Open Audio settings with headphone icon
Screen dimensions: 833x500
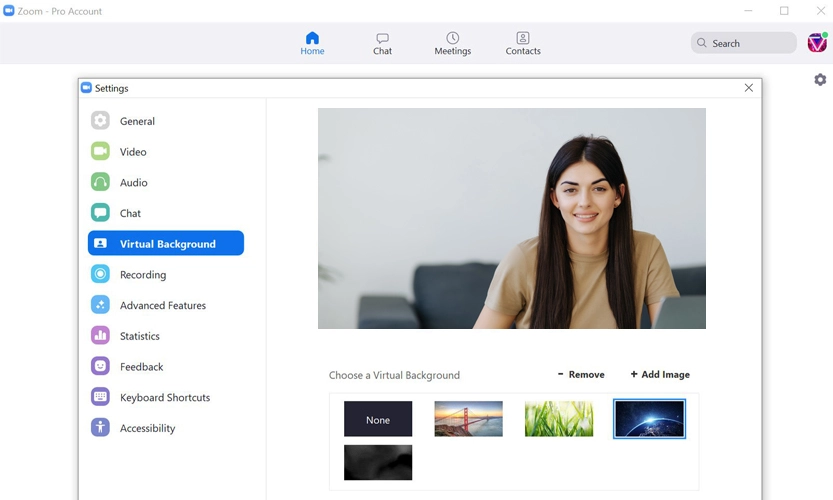tap(100, 182)
